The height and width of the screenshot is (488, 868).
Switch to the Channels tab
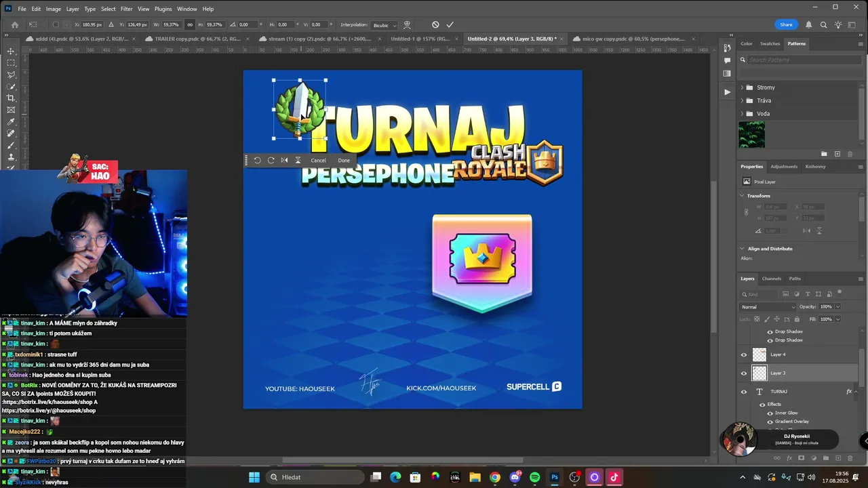(772, 279)
